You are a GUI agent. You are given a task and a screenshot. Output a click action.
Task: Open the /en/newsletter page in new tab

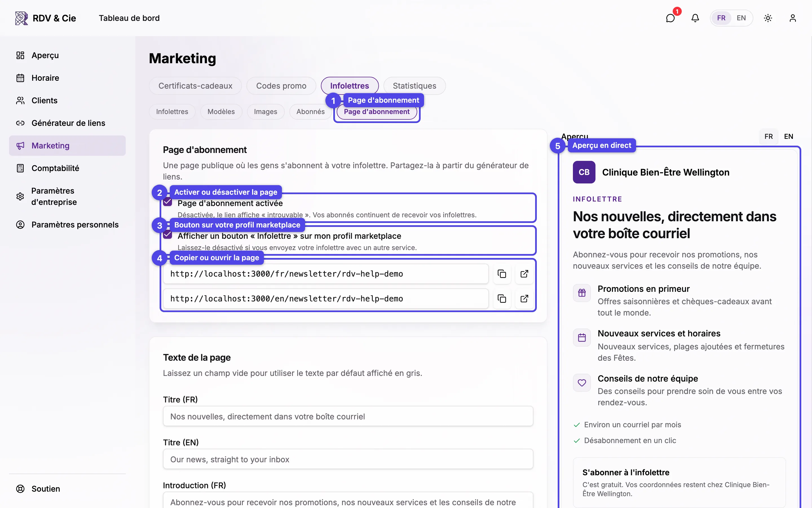tap(524, 299)
